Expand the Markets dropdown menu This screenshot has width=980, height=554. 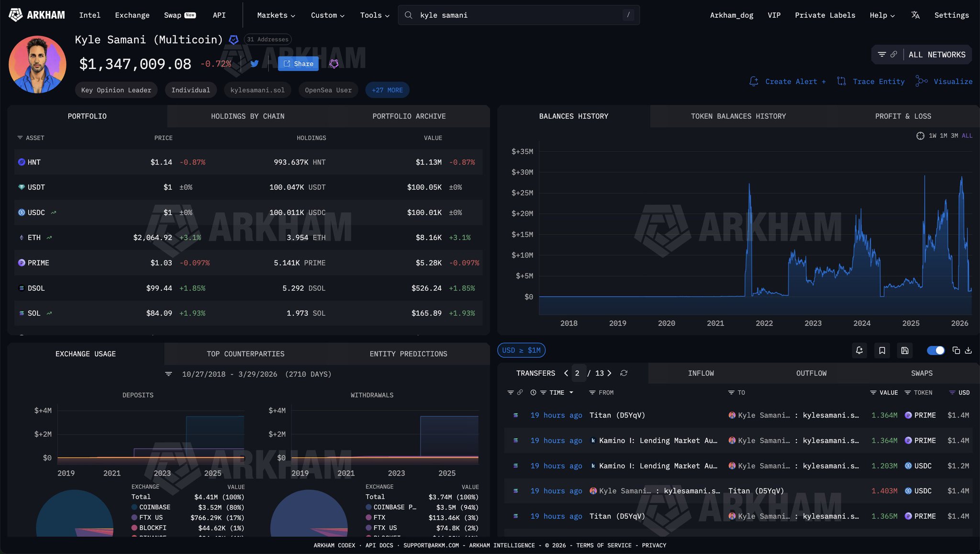point(276,15)
